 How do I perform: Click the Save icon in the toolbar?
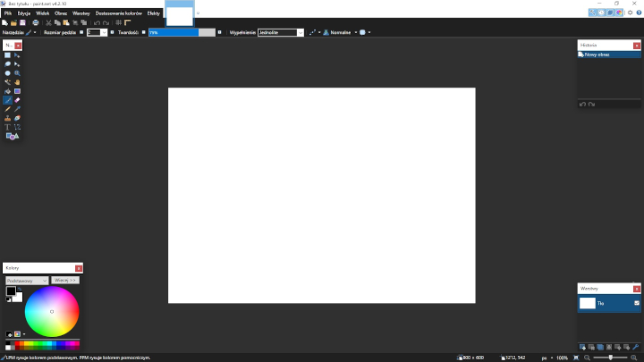click(23, 22)
